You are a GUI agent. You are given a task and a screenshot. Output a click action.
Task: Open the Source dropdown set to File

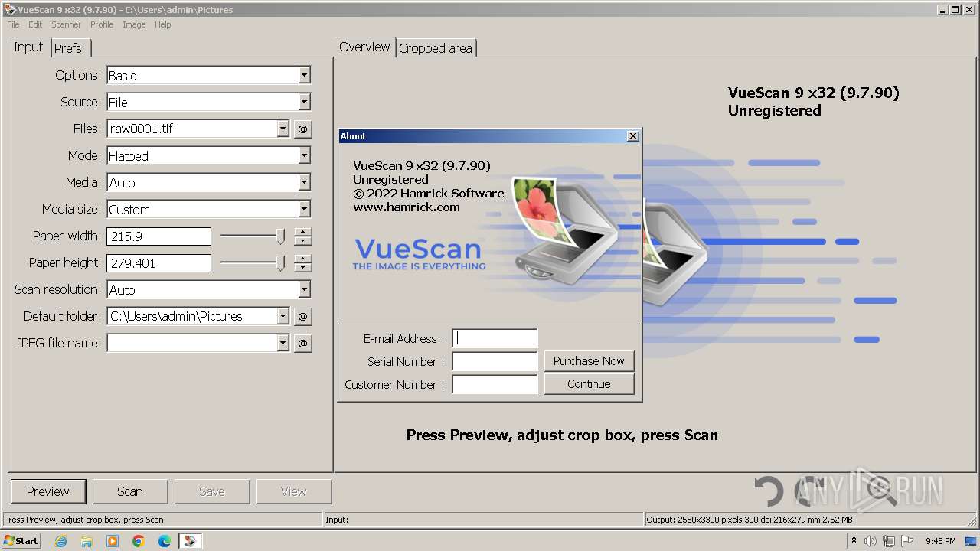304,102
